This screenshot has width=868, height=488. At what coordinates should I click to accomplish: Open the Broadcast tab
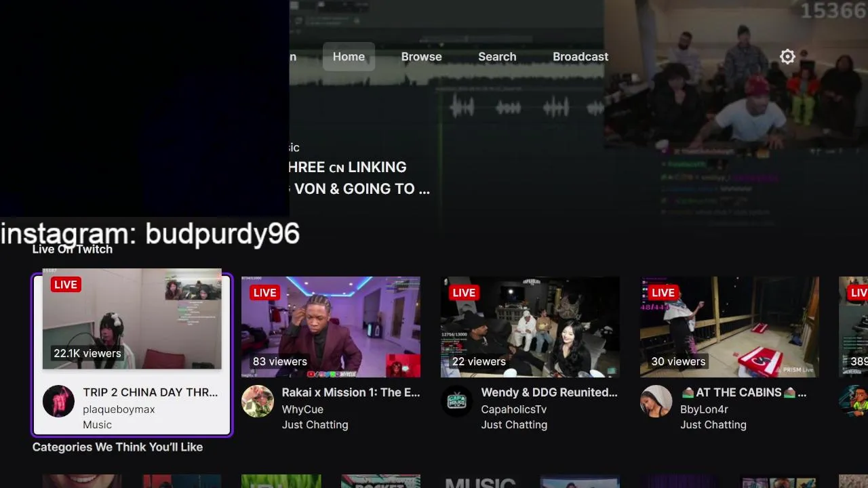coord(580,56)
